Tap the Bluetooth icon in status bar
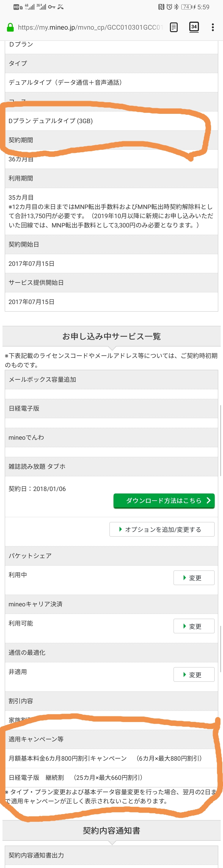The height and width of the screenshot is (868, 223). click(176, 7)
